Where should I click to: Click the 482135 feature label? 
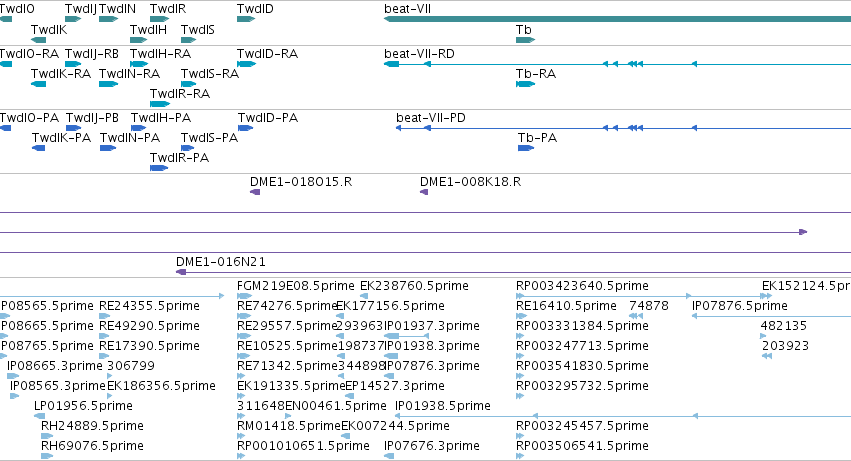[784, 326]
